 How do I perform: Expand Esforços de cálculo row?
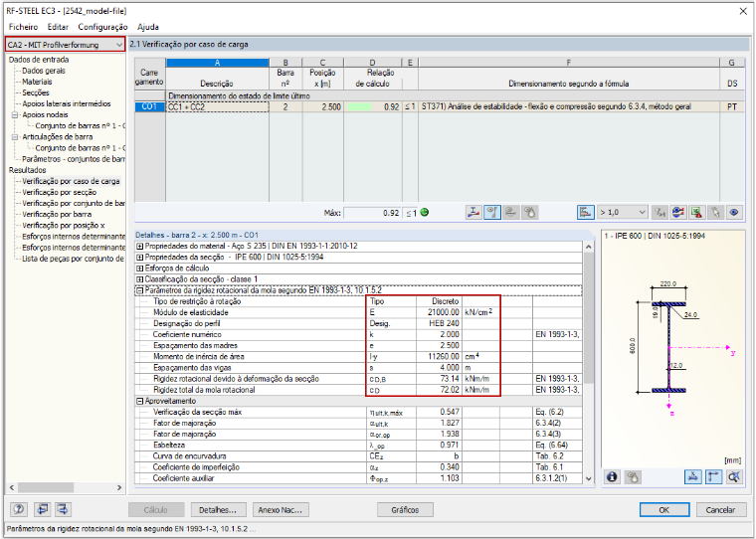pos(140,269)
